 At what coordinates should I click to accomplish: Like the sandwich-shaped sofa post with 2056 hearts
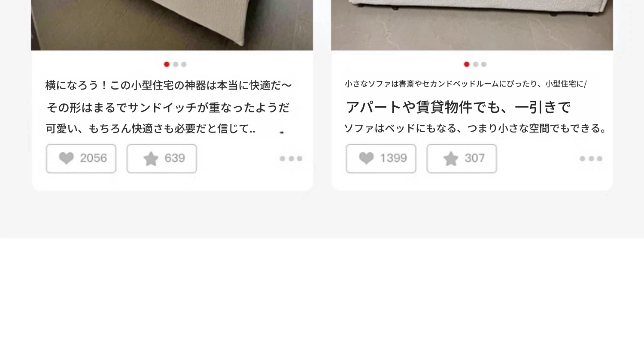81,159
